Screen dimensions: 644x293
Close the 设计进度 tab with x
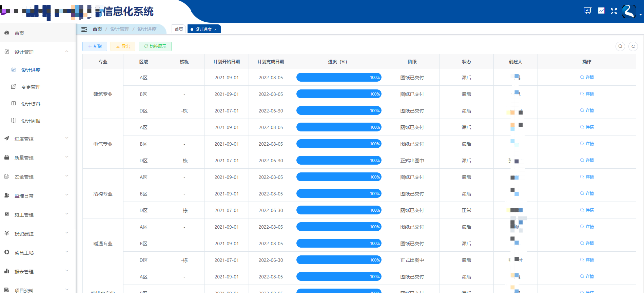pos(215,29)
